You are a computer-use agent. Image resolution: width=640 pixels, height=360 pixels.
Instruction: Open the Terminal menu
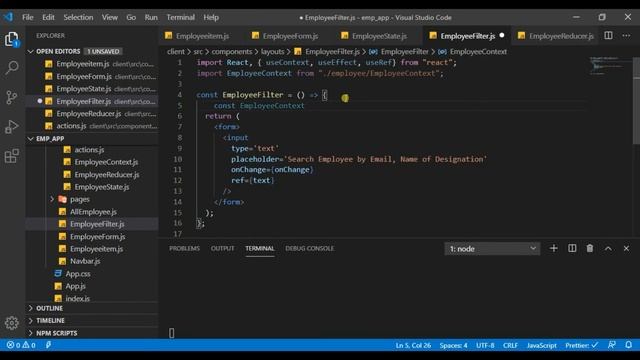pyautogui.click(x=180, y=17)
